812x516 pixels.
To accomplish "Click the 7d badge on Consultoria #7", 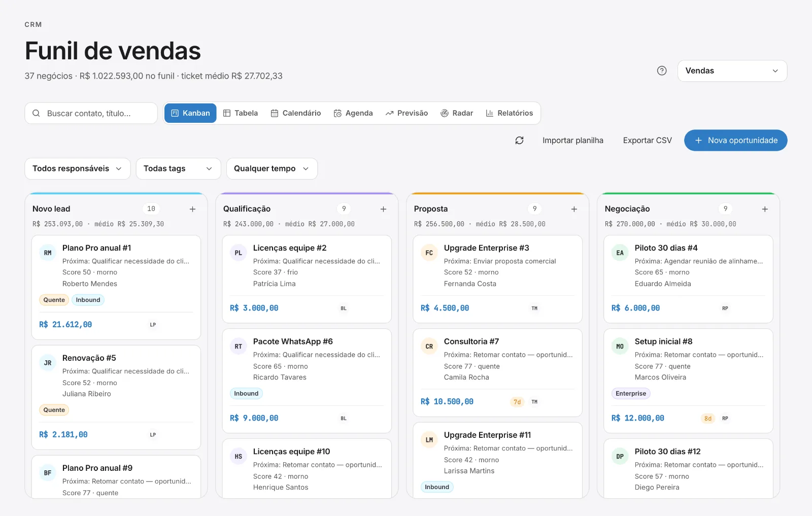I will pos(517,402).
